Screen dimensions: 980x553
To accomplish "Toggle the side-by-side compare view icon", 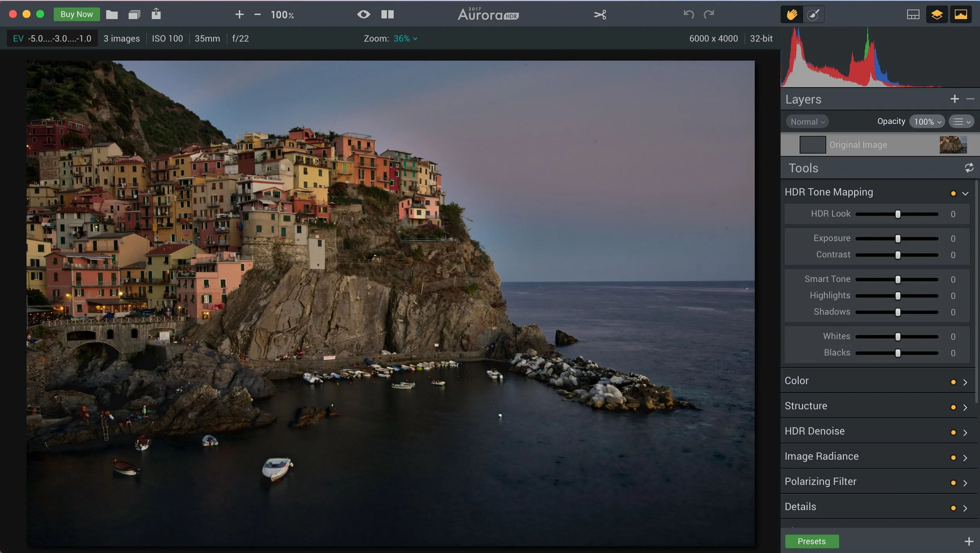I will coord(387,15).
